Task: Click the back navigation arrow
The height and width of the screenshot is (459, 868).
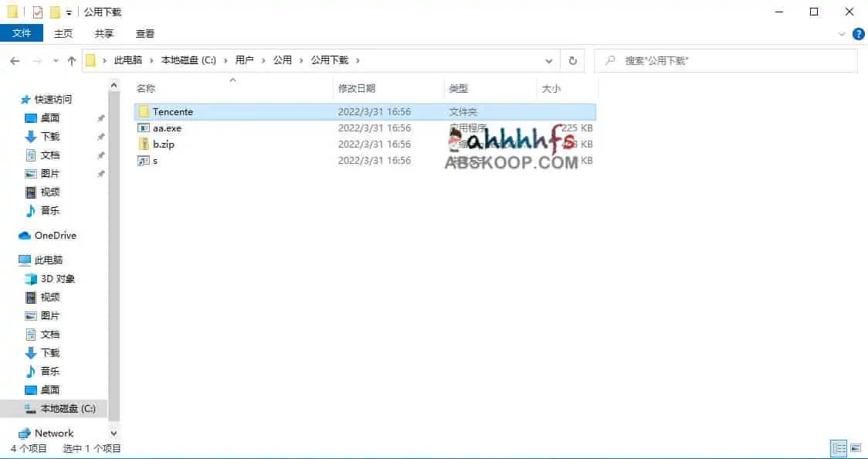Action: click(x=15, y=59)
